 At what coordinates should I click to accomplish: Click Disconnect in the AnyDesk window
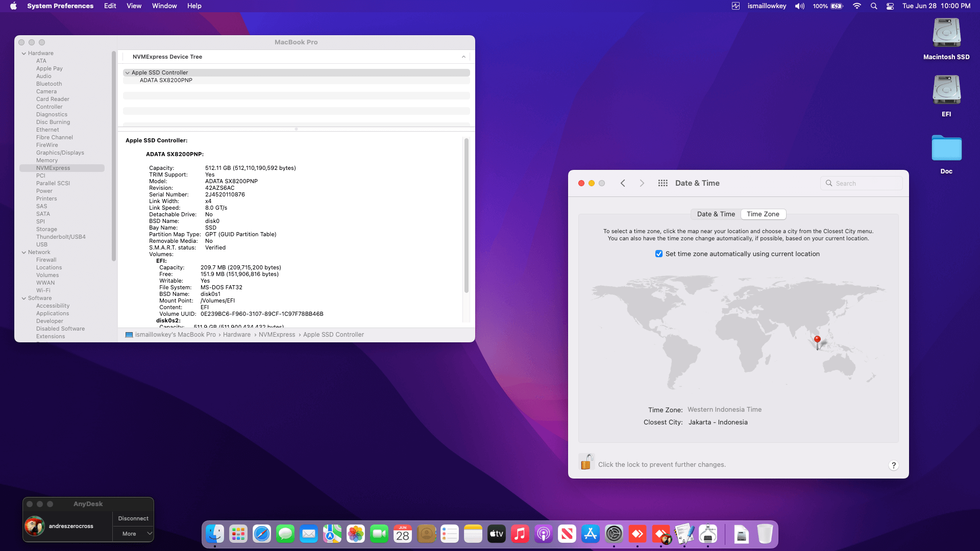coord(133,518)
